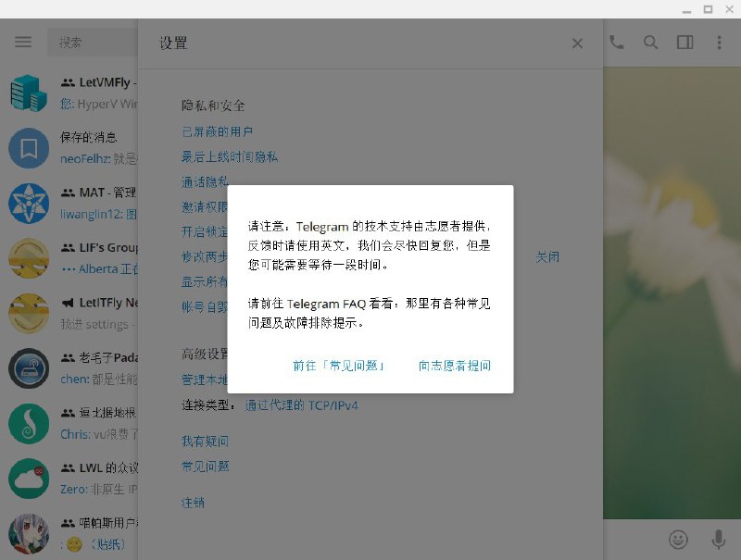The width and height of the screenshot is (741, 560).
Task: Toggle the side panel icon
Action: point(684,43)
